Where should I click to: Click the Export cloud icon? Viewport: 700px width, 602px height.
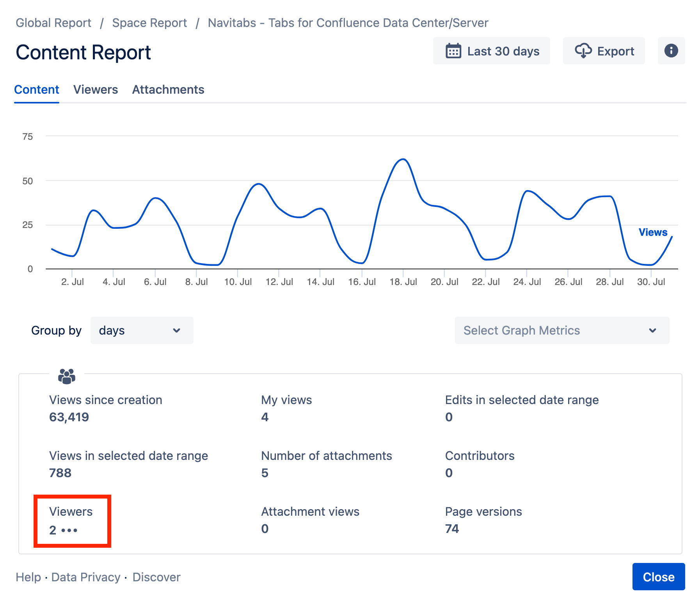[x=583, y=51]
